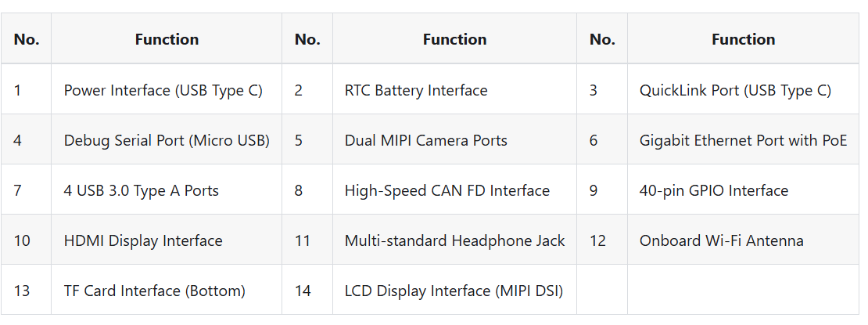868x325 pixels.
Task: Click 'QuickLink Port (USB Type C)' entry
Action: point(735,90)
